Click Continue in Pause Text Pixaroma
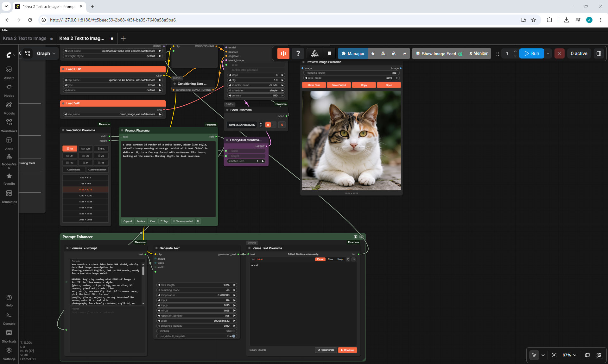Viewport: 608px width, 364px height. [348, 350]
